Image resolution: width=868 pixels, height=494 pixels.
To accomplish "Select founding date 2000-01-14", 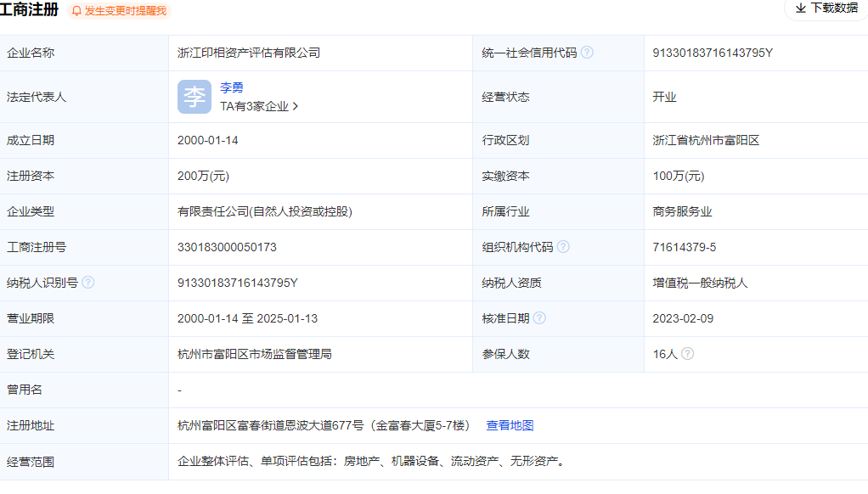I will pyautogui.click(x=207, y=141).
